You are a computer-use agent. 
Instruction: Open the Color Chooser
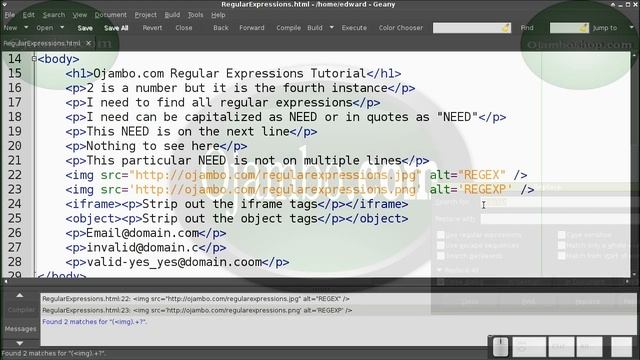pyautogui.click(x=401, y=28)
